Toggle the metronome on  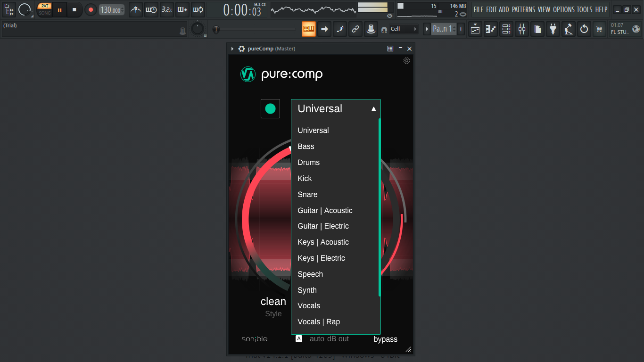tap(135, 9)
